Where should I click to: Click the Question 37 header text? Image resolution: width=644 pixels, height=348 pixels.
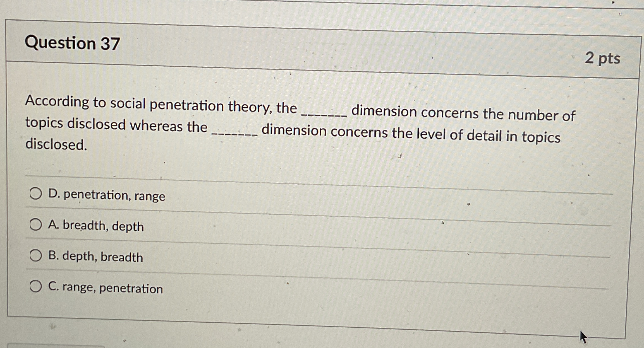(73, 42)
